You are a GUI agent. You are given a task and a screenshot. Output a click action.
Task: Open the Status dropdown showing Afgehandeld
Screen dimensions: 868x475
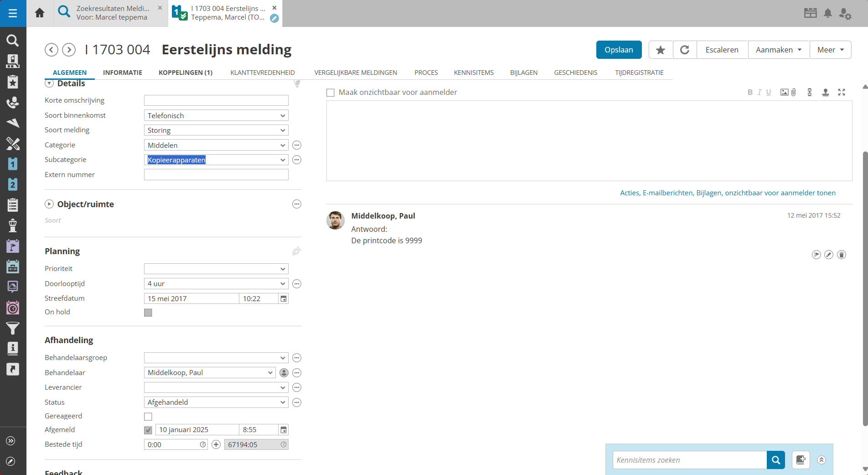pos(216,402)
